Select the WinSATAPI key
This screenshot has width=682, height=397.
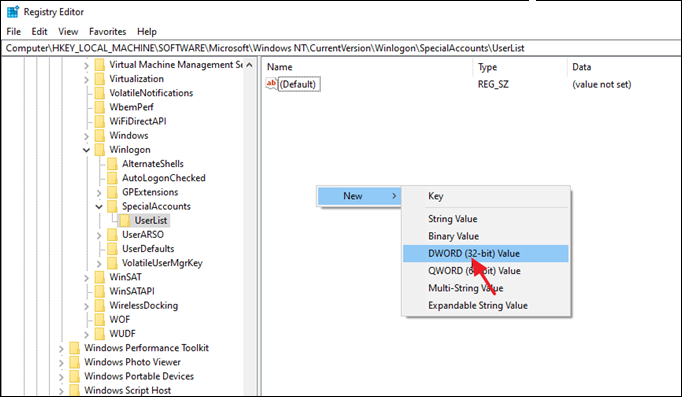[x=132, y=291]
